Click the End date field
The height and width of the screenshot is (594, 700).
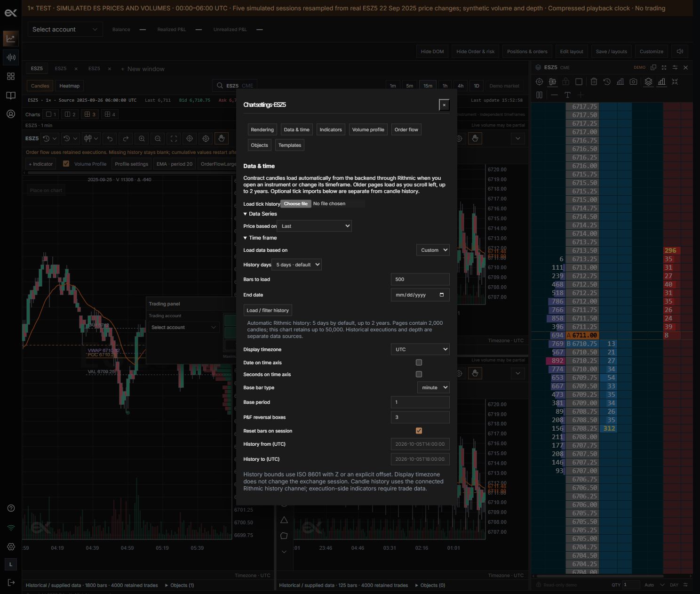coord(420,295)
